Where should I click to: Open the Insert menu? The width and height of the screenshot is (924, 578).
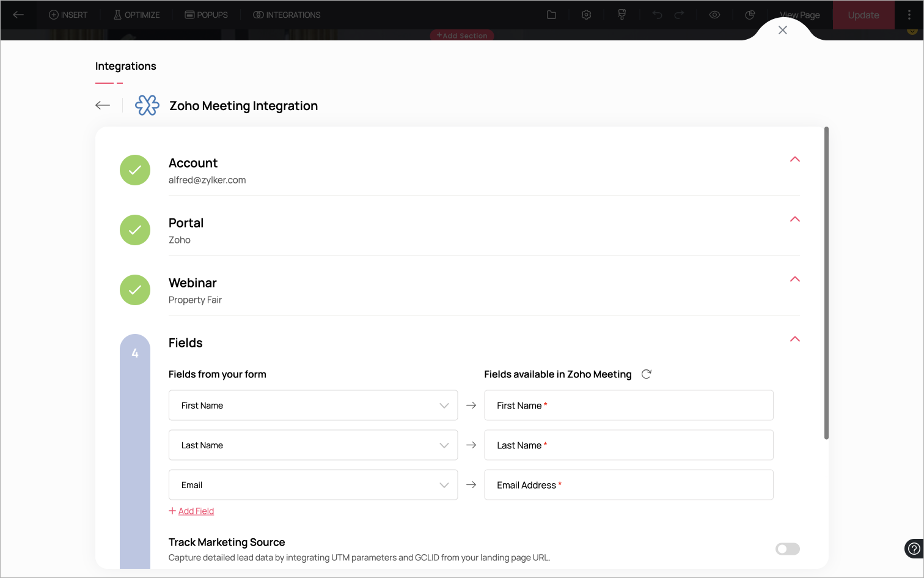68,15
